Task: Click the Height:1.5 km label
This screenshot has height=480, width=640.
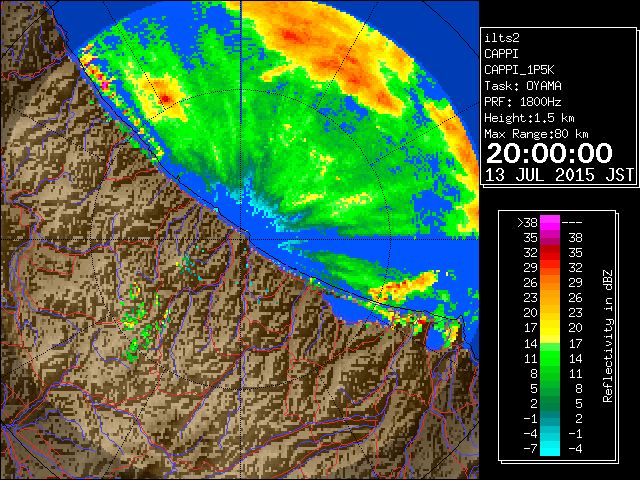Action: 529,118
